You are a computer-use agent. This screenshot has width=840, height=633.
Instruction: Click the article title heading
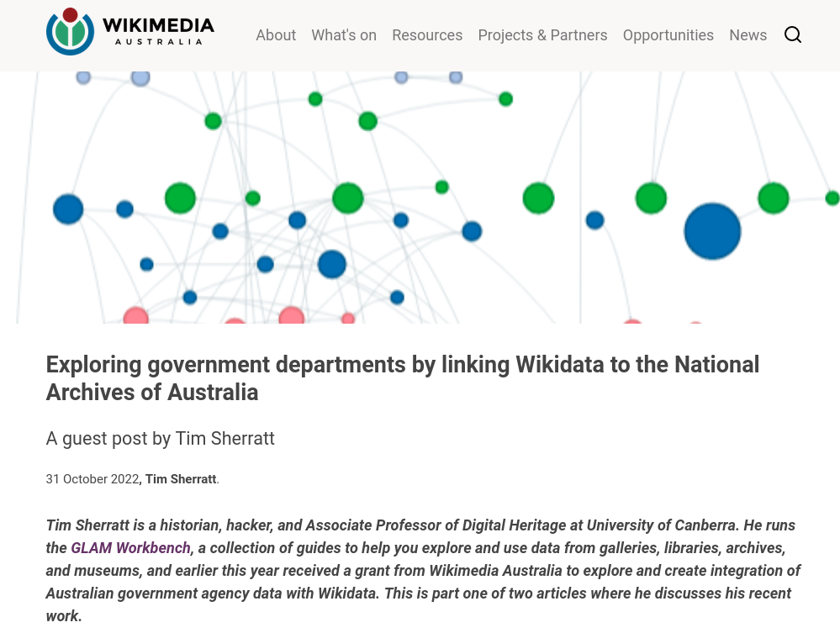click(x=402, y=378)
